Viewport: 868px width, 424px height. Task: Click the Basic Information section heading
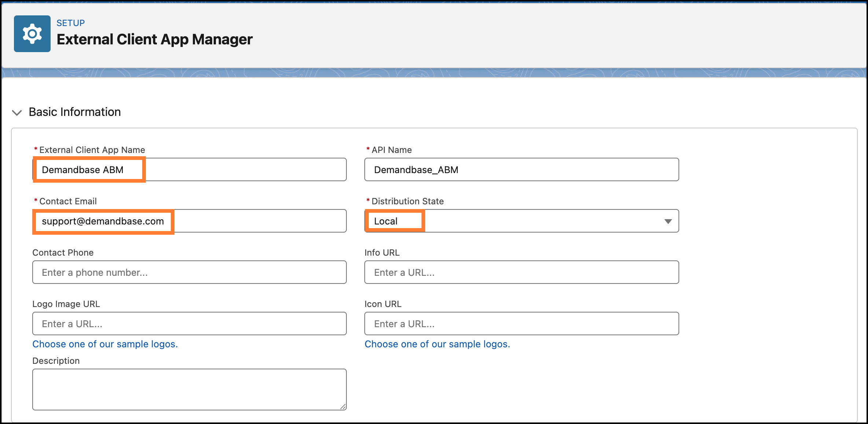point(75,112)
